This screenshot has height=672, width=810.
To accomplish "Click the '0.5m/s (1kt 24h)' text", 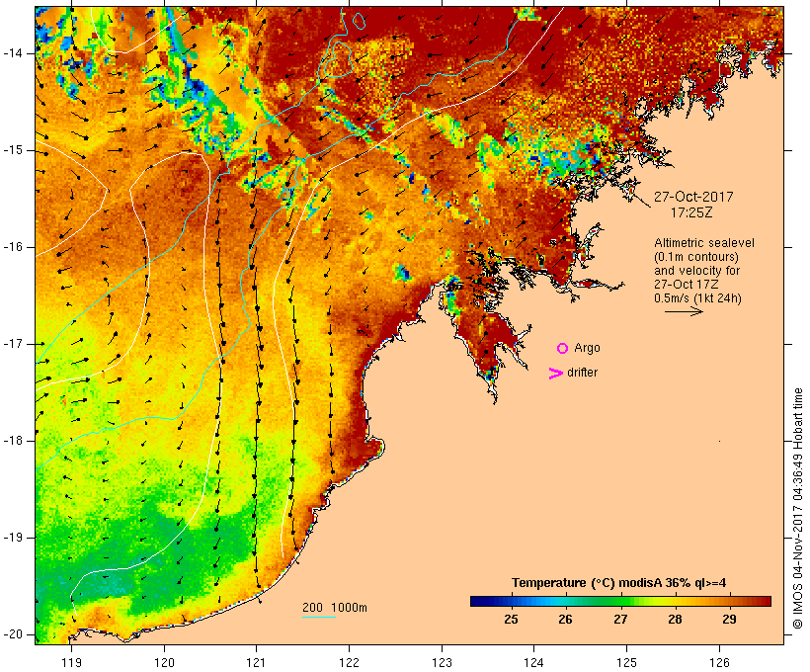I will coord(697,298).
